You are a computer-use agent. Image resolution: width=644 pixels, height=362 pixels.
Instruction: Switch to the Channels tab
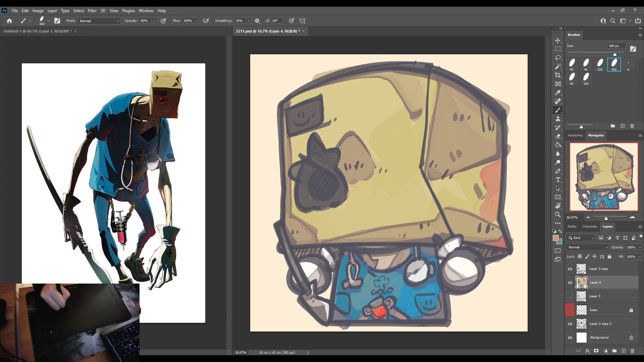pyautogui.click(x=589, y=227)
